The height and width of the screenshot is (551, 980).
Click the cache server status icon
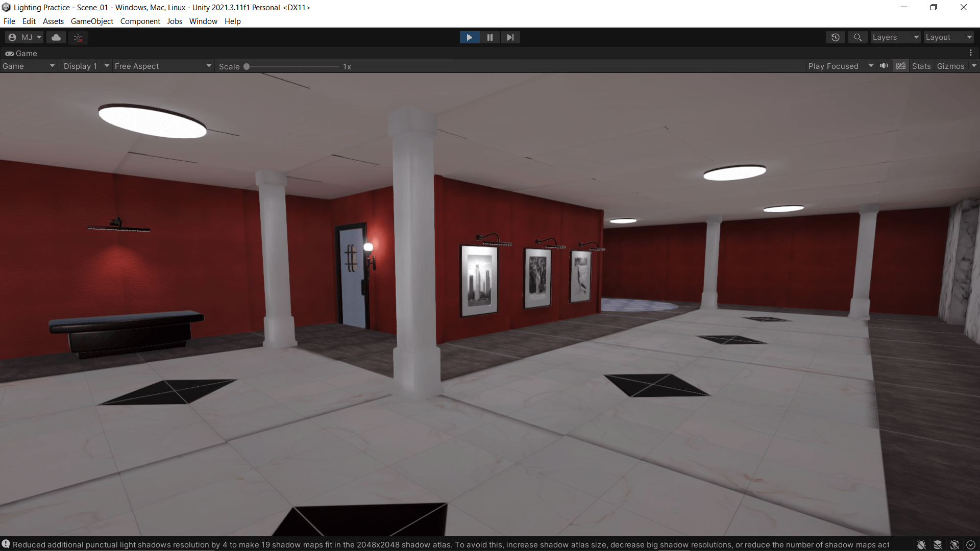(x=938, y=545)
